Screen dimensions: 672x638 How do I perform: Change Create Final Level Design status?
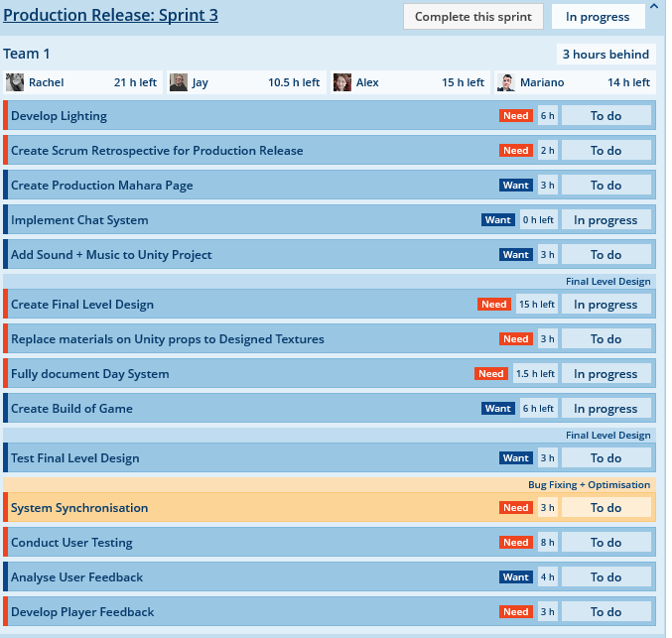[x=606, y=305]
